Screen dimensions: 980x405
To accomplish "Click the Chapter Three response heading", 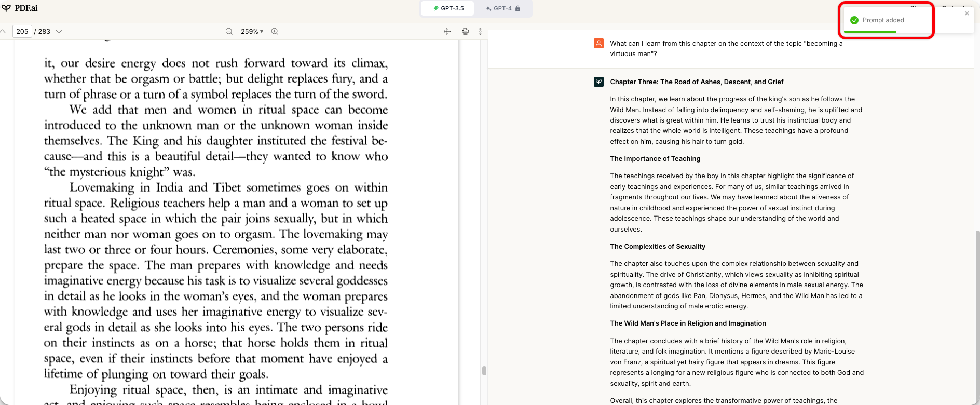I will [697, 82].
